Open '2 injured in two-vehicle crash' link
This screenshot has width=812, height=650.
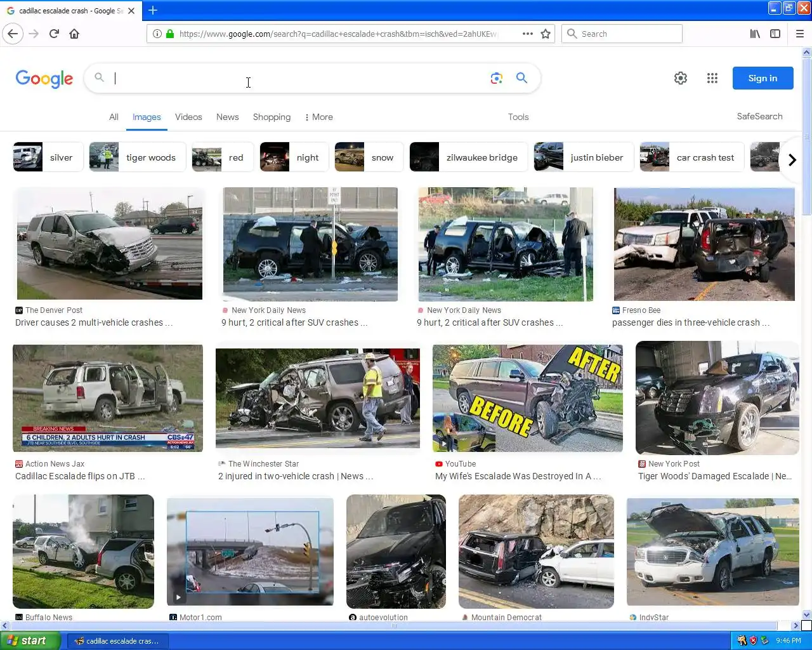pos(296,476)
